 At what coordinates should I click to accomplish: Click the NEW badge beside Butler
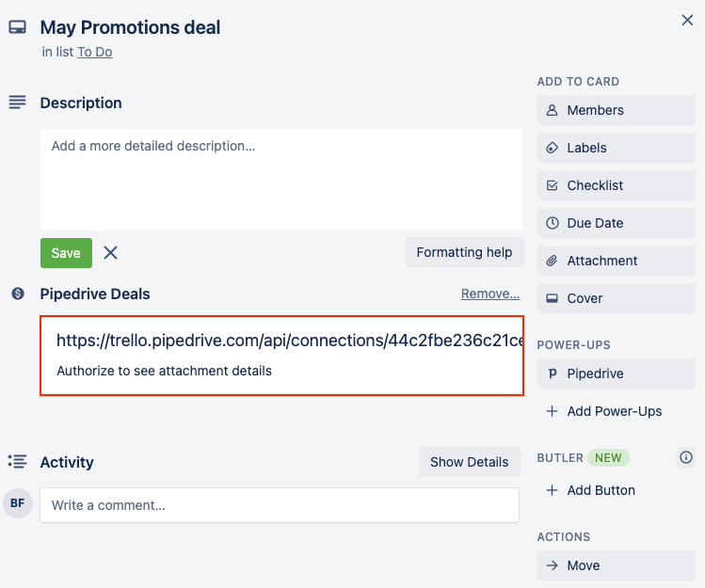[x=608, y=457]
